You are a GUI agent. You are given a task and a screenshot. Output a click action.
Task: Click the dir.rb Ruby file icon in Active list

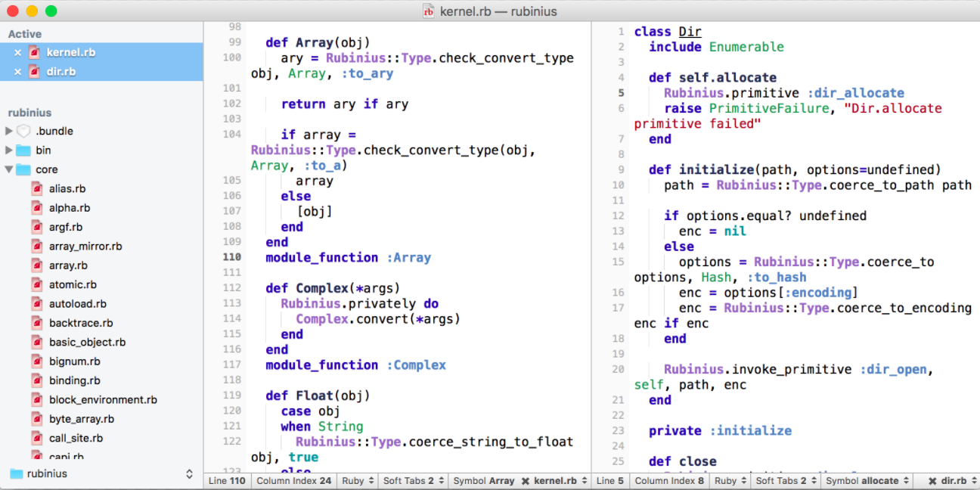(x=35, y=71)
